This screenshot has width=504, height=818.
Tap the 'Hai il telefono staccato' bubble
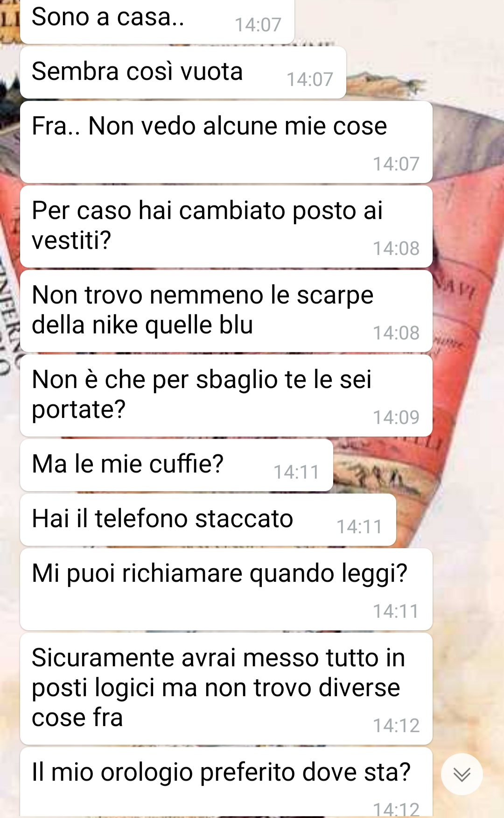(208, 520)
